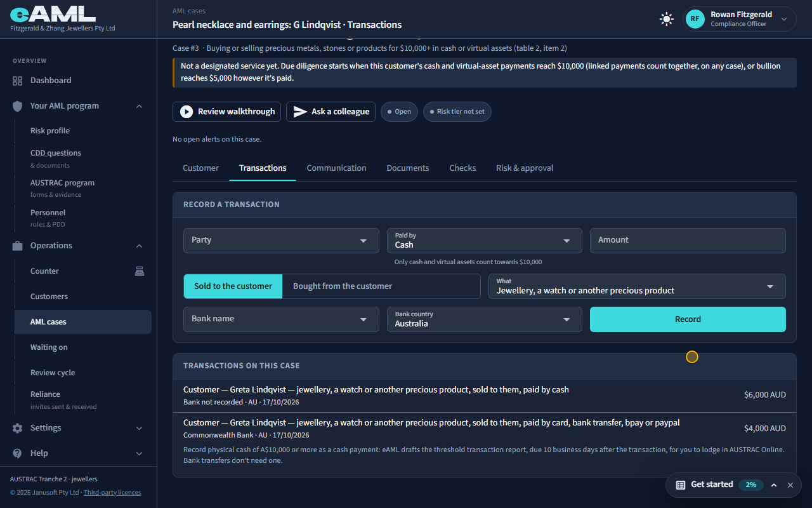
Task: Click into the Amount input field
Action: coord(688,241)
